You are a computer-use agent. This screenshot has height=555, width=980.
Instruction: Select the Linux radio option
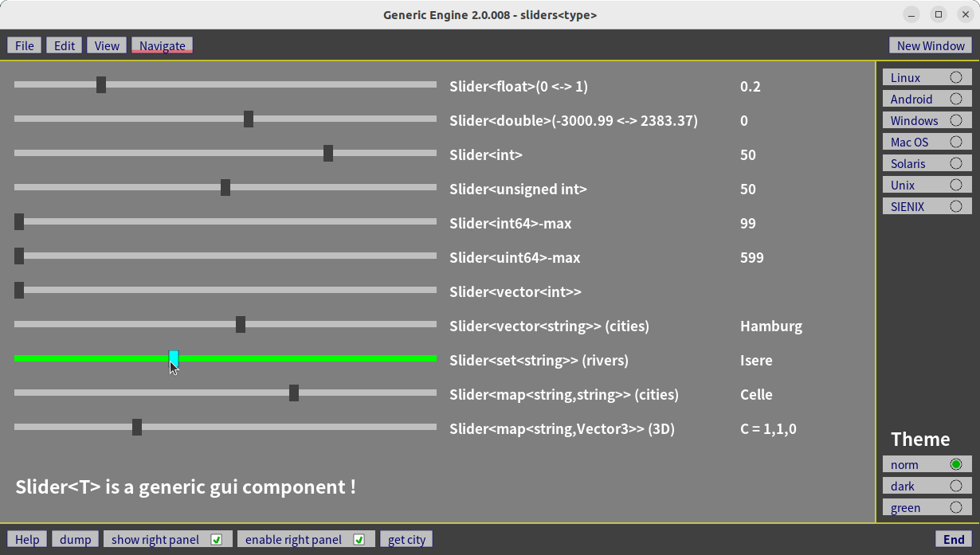coord(955,77)
